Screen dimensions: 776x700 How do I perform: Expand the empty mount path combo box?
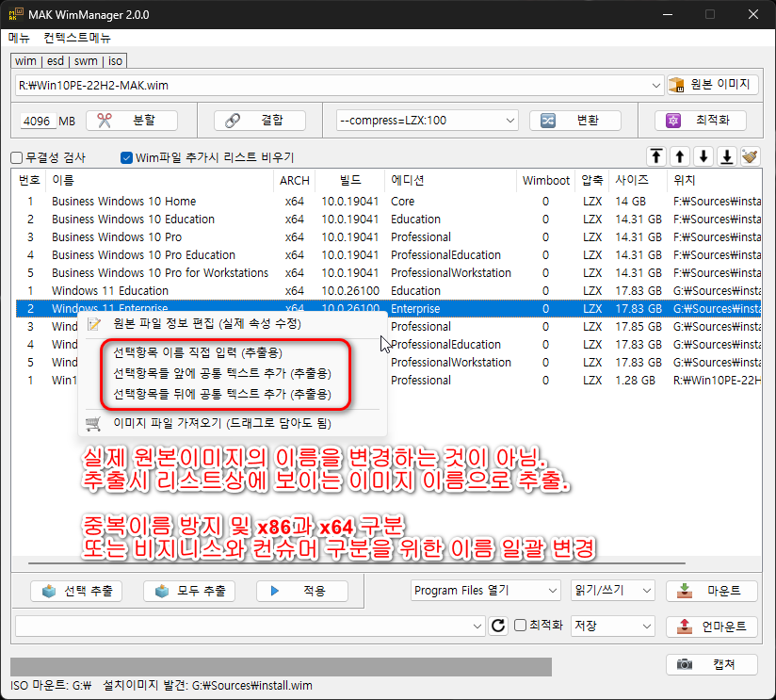[x=477, y=627]
